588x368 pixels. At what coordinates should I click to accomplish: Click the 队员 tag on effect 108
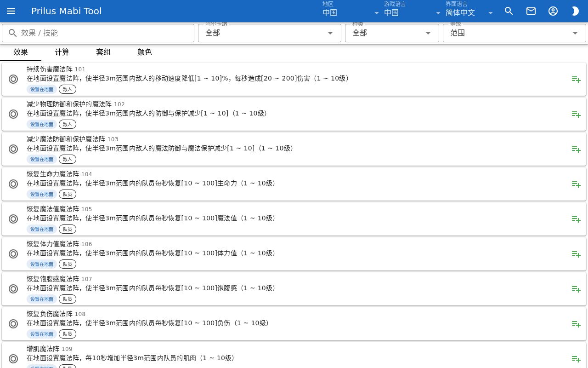(68, 334)
